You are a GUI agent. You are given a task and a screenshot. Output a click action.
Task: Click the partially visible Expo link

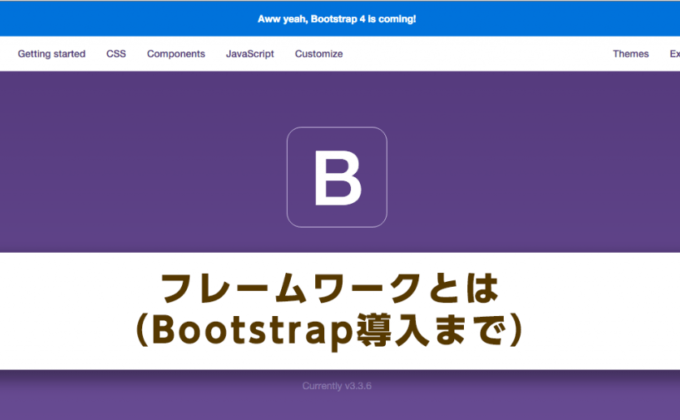[x=674, y=54]
